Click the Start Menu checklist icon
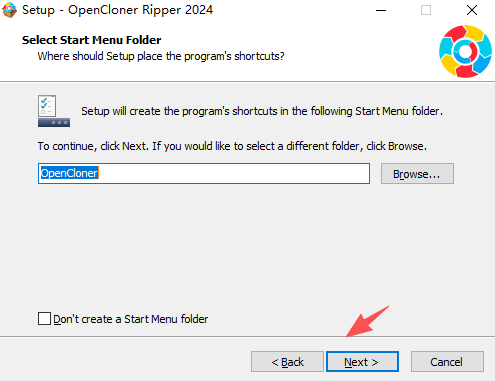Viewport: 495px width, 381px height. click(x=54, y=111)
